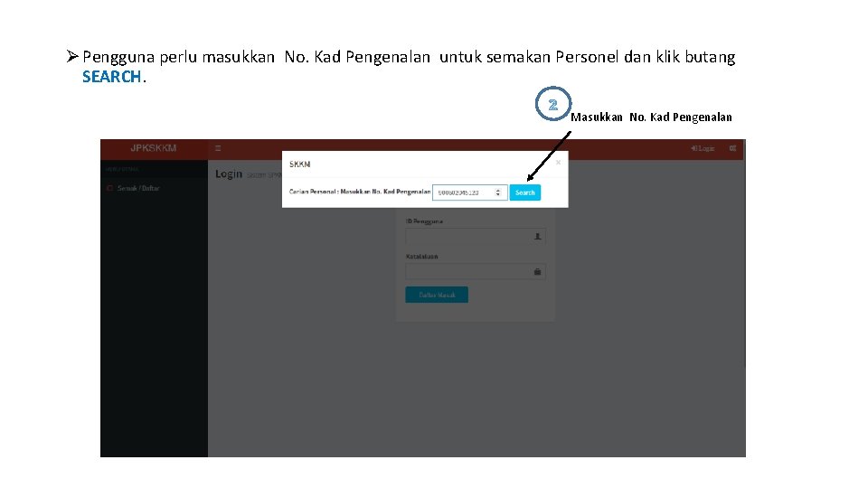Click the No. Kad Pengenalan input field

click(469, 192)
